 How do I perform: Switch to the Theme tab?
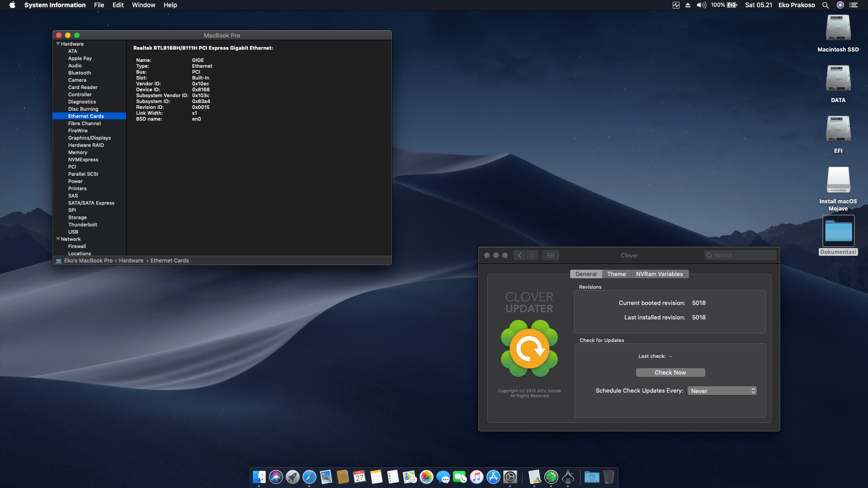coord(616,274)
